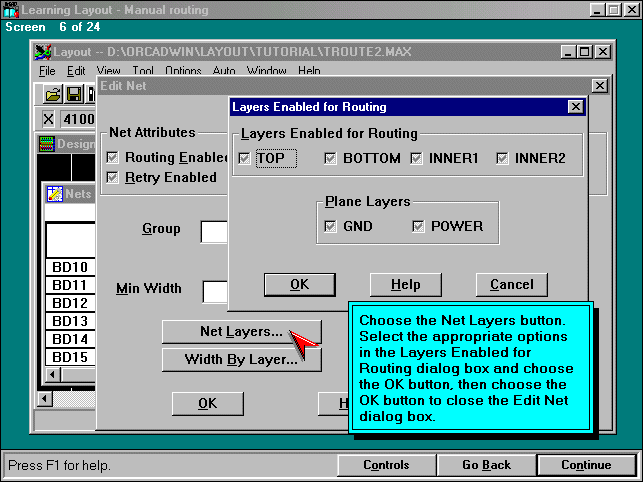643x482 pixels.
Task: Toggle the POWER plane layer
Action: coord(418,226)
